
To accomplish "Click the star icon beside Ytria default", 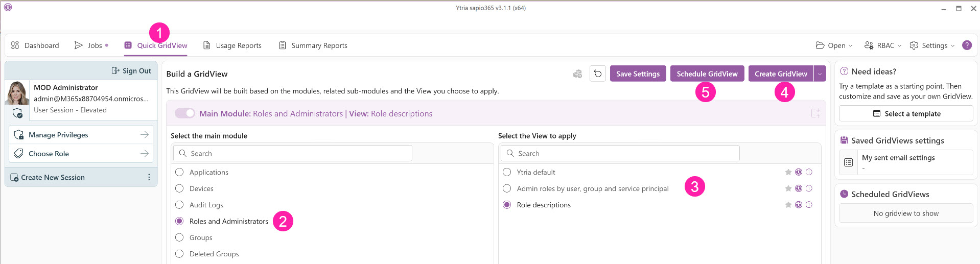I will 788,172.
